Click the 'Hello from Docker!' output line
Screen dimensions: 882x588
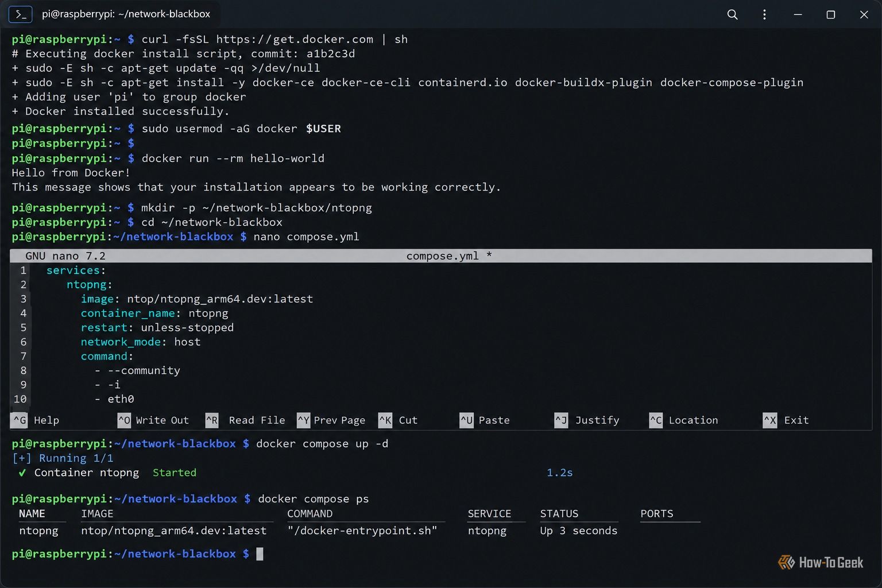click(x=71, y=173)
